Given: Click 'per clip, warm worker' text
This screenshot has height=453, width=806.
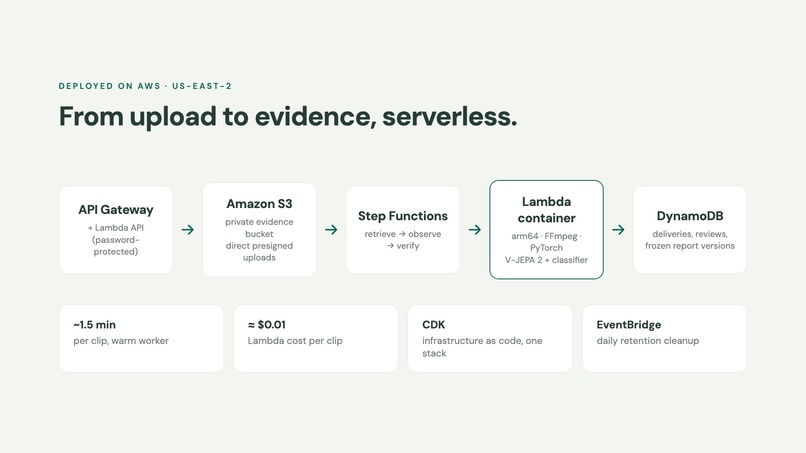Looking at the screenshot, I should [x=121, y=340].
